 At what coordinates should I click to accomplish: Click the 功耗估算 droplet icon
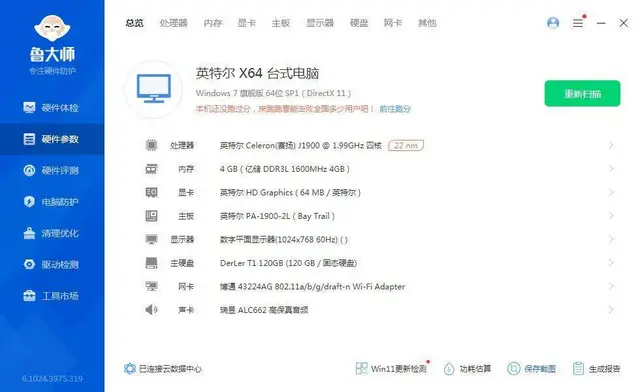449,369
